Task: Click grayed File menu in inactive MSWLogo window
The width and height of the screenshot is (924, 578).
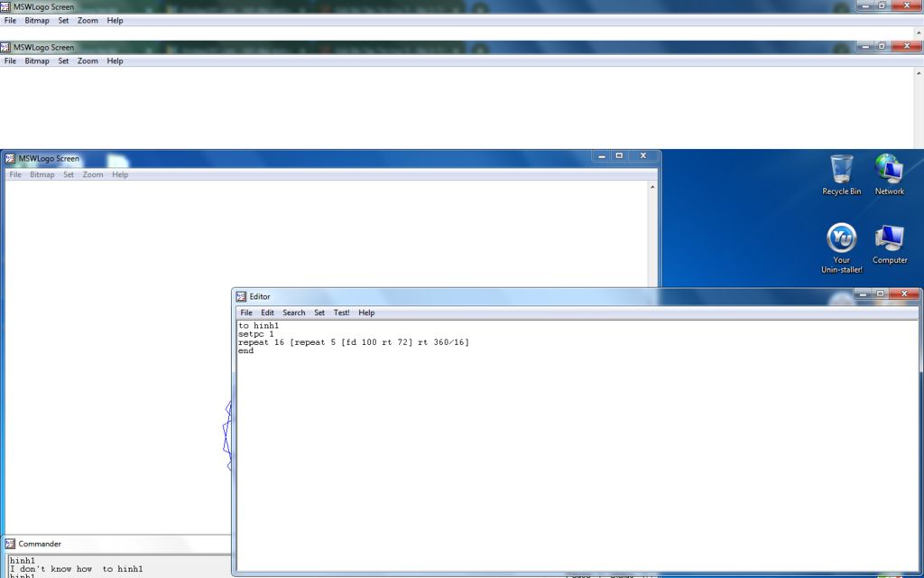Action: pyautogui.click(x=15, y=174)
